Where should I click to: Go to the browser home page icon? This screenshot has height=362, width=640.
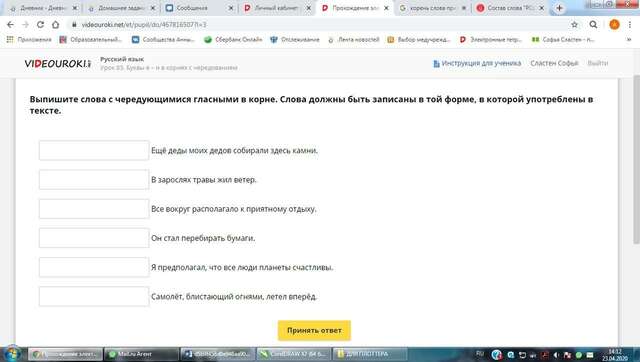pyautogui.click(x=56, y=24)
